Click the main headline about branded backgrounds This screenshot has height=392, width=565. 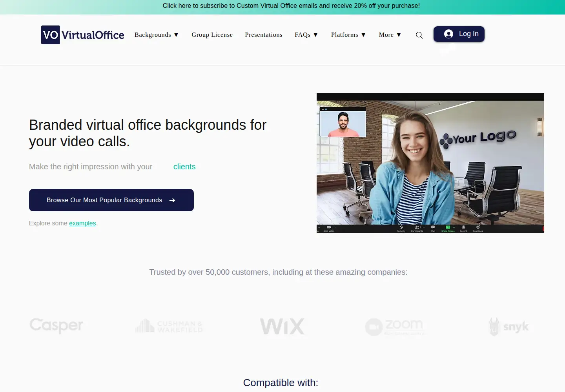[148, 133]
